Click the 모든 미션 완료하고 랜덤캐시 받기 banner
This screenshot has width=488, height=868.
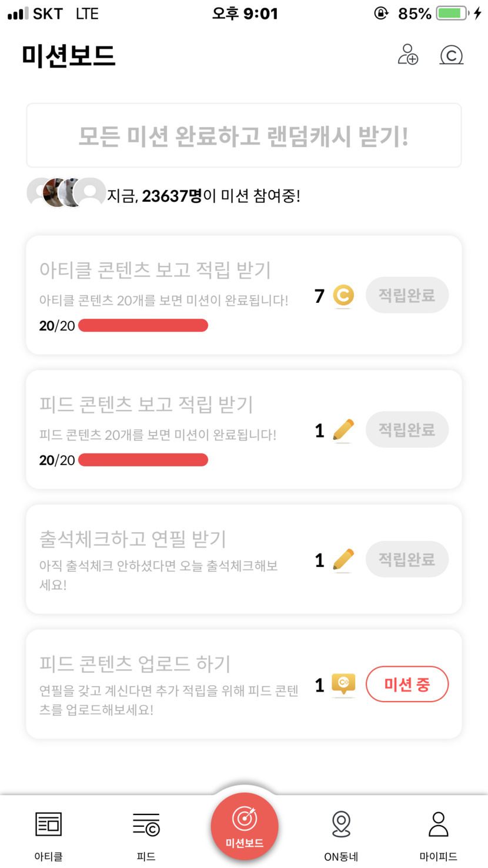[x=243, y=136]
